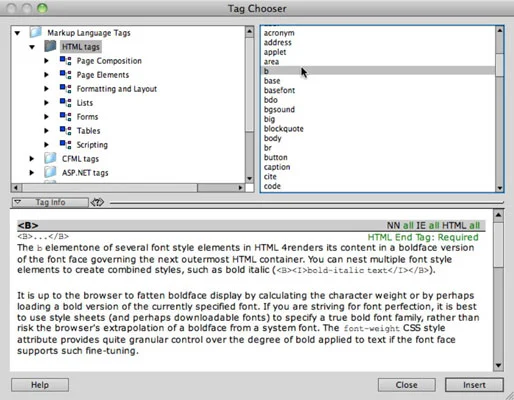Image resolution: width=514 pixels, height=400 pixels.
Task: Select the body tag
Action: [273, 138]
